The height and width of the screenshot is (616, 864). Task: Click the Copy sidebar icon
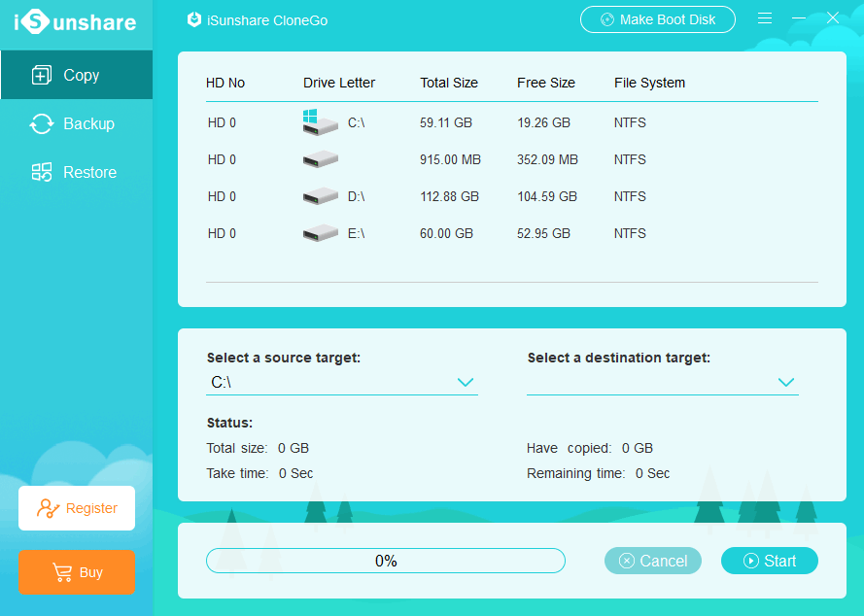pyautogui.click(x=42, y=75)
